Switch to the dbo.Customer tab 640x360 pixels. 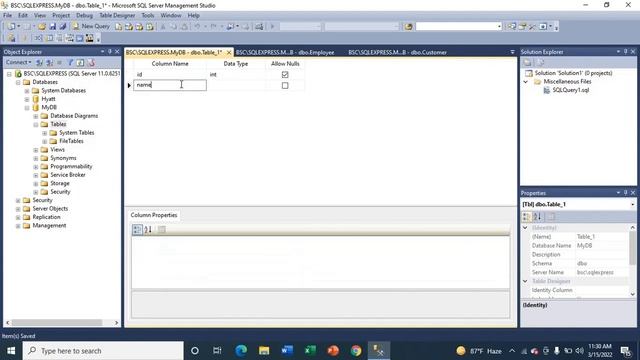398,52
